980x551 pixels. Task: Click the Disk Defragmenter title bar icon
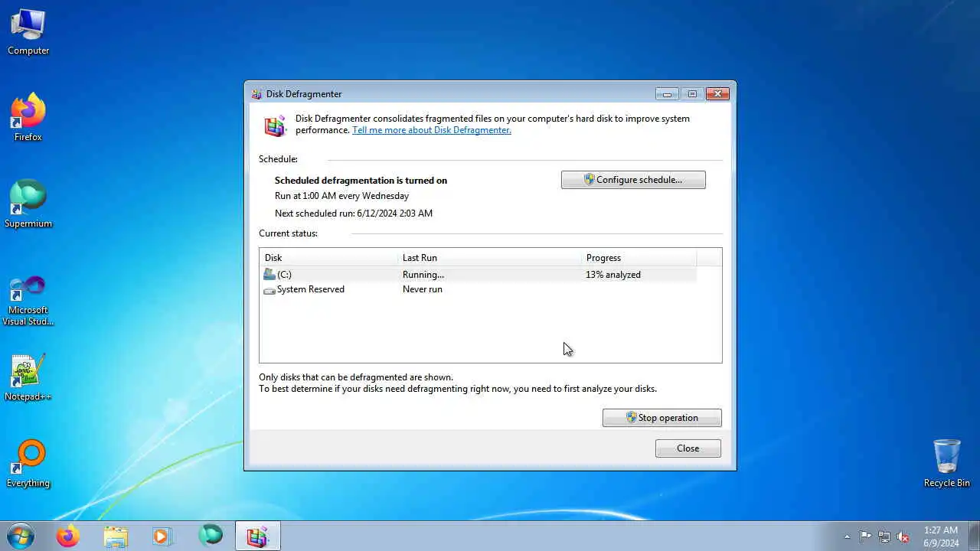pyautogui.click(x=257, y=94)
